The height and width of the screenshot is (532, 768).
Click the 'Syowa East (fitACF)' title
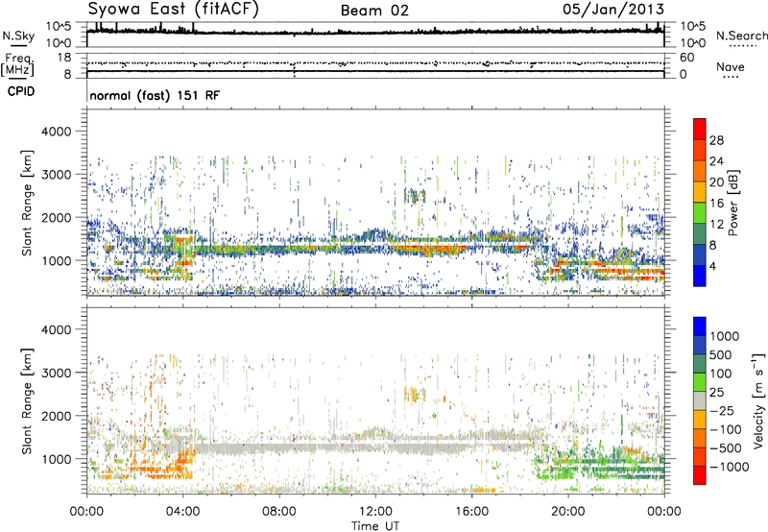(x=174, y=10)
